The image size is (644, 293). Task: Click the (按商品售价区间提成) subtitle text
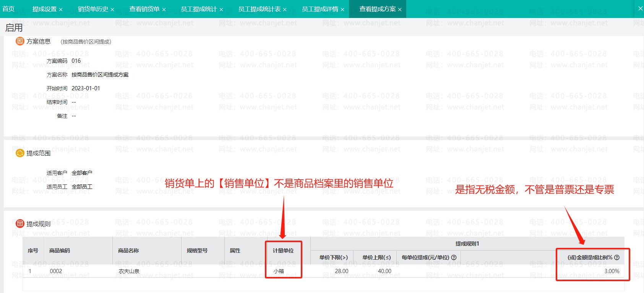[86, 42]
